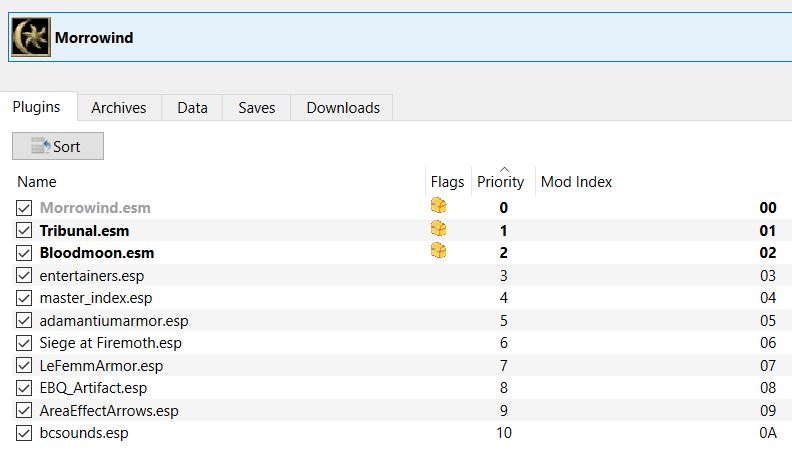Click the Morrowind game icon
This screenshot has width=792, height=452.
coord(31,37)
